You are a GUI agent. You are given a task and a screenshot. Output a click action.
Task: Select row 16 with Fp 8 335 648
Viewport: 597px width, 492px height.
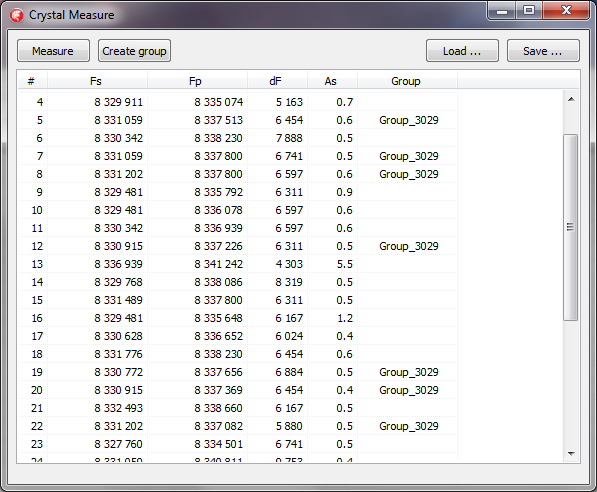coord(238,318)
